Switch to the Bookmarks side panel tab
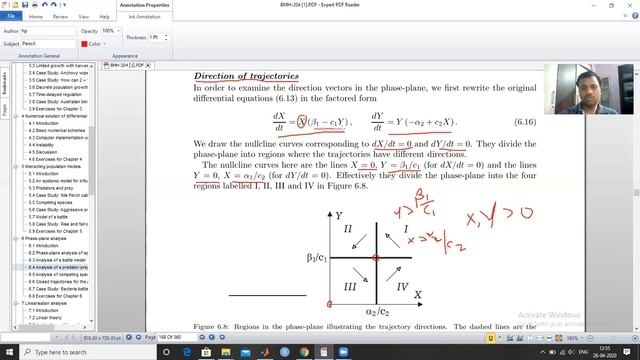Viewport: 640px width, 360px height. click(4, 84)
